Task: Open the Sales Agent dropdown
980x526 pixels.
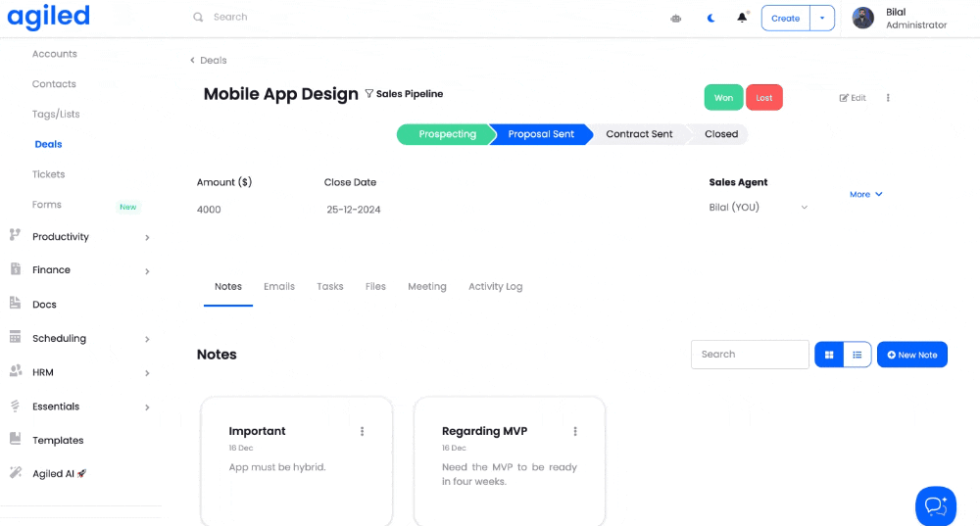Action: [759, 208]
